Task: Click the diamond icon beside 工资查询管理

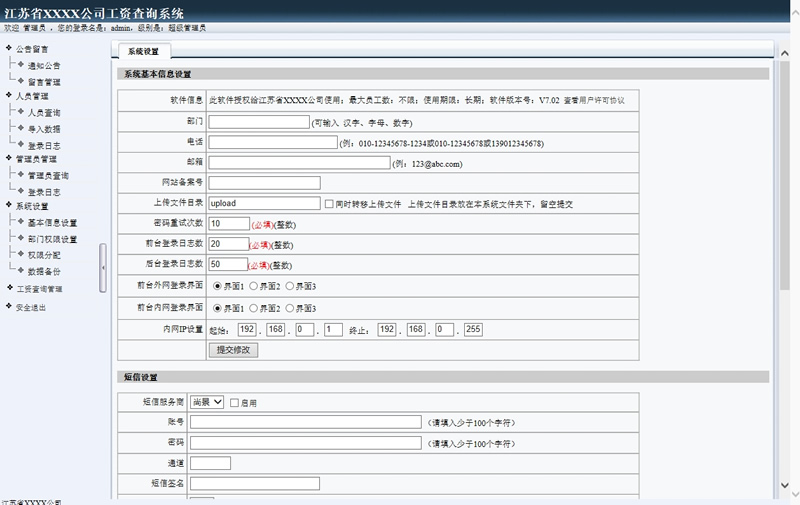Action: pos(9,288)
